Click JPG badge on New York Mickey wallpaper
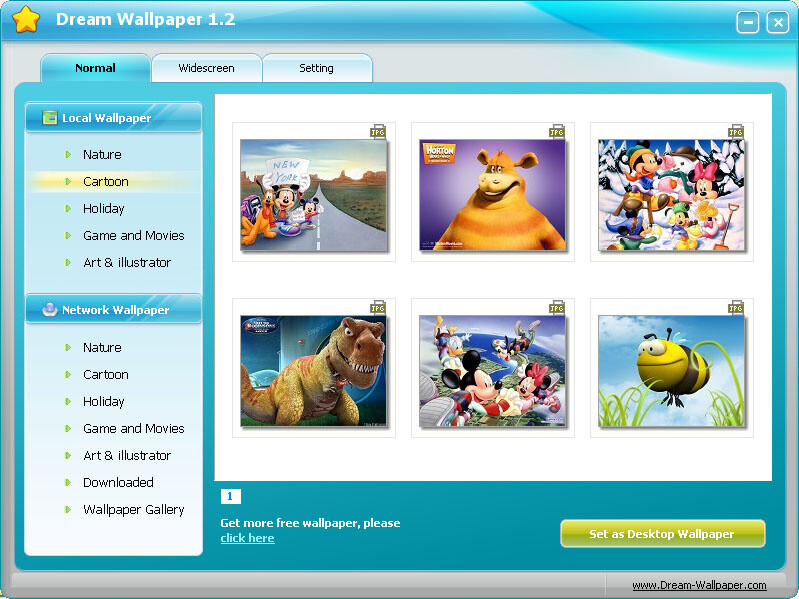799x599 pixels. [x=378, y=132]
